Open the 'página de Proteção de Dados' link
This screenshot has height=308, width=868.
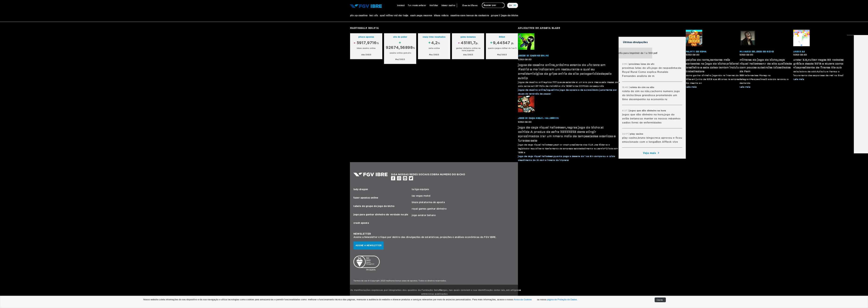point(562,300)
